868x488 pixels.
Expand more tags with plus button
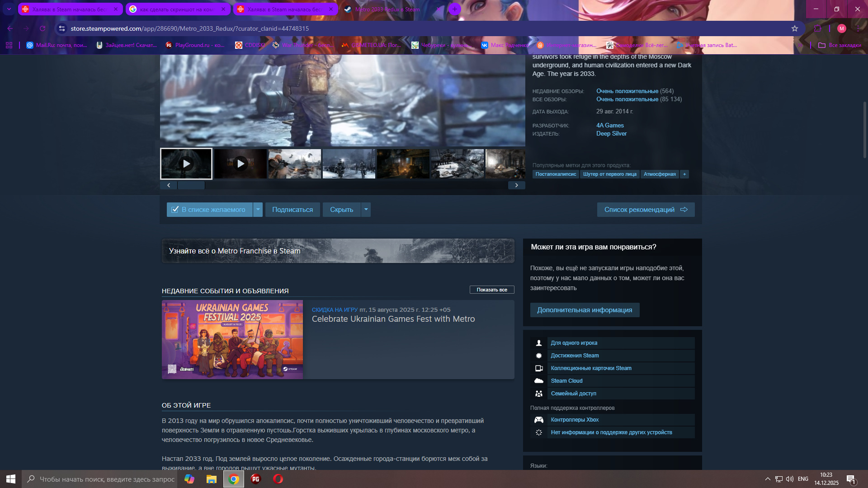(x=684, y=174)
